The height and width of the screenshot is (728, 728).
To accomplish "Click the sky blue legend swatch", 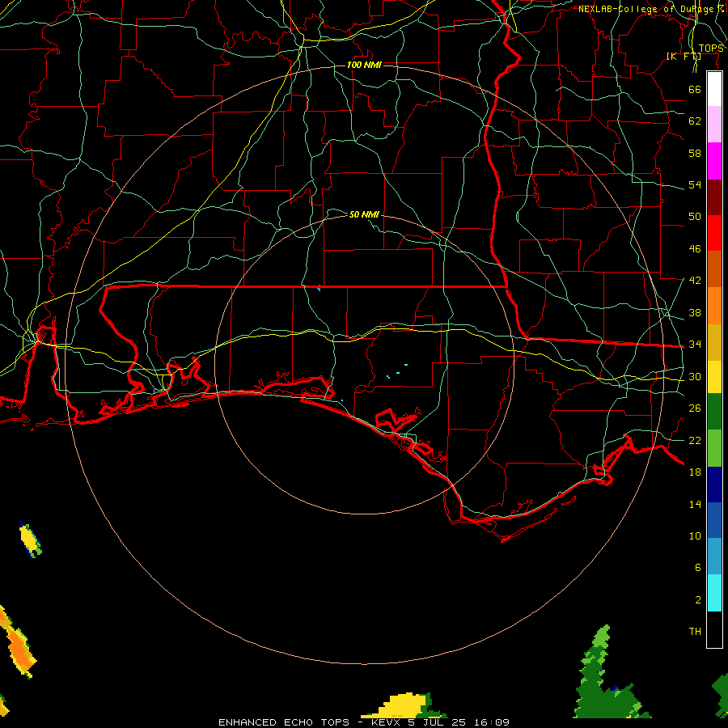I will [714, 557].
